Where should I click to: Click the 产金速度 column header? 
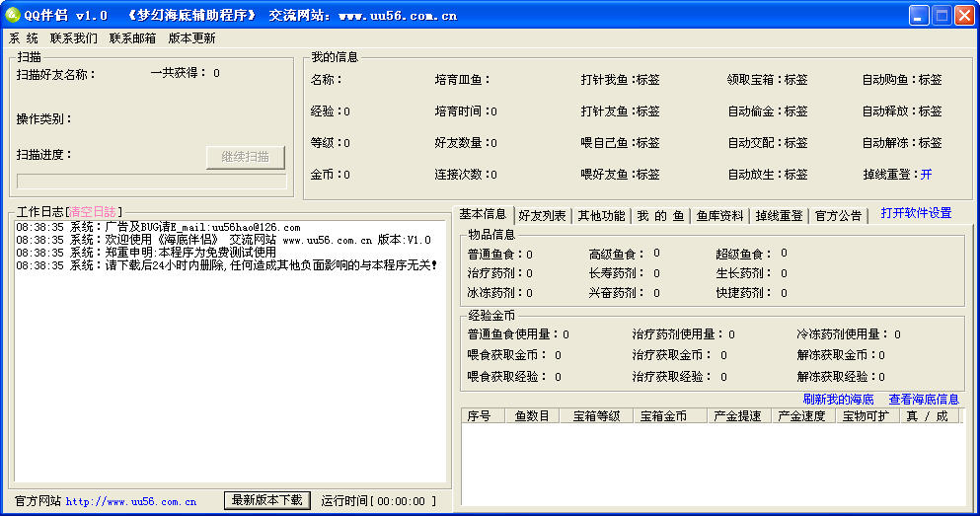[x=803, y=416]
